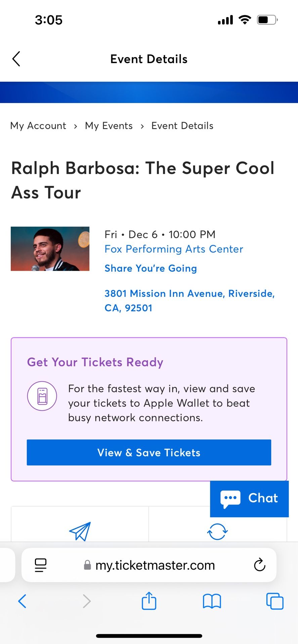Go back using the Event Details back chevron

point(16,59)
